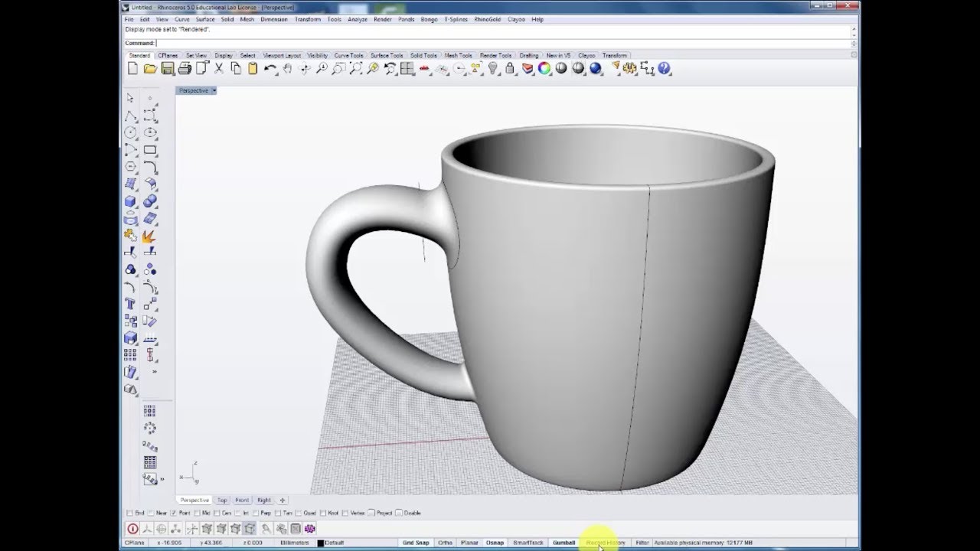The height and width of the screenshot is (551, 980).
Task: Click the Paste clipboard icon
Action: 253,69
